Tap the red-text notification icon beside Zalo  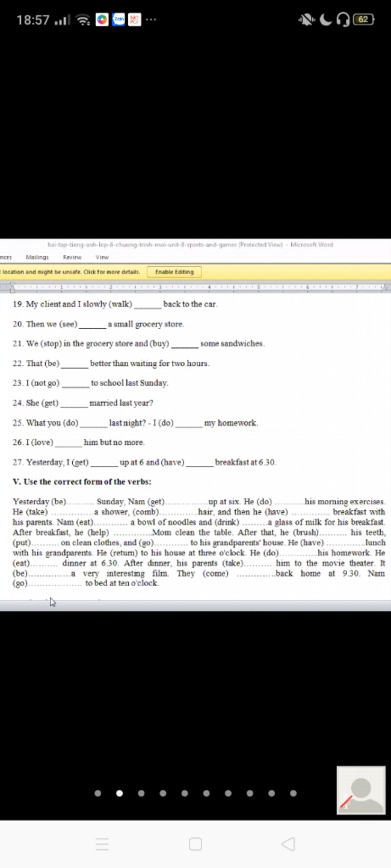(134, 19)
